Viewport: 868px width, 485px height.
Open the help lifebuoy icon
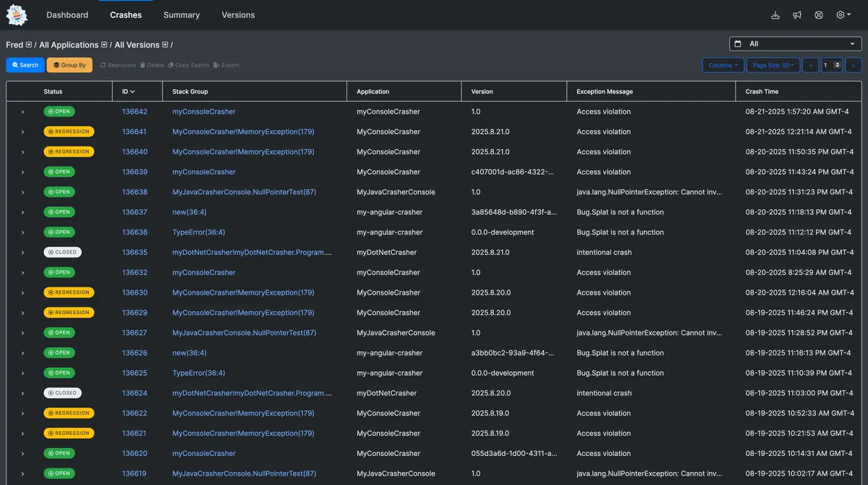click(819, 15)
